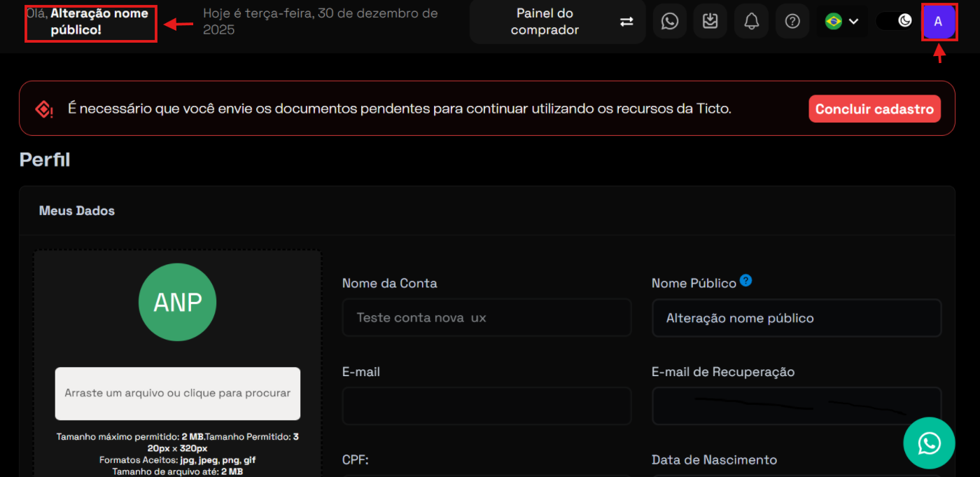Open WhatsApp icon in top header
This screenshot has height=477, width=980.
tap(669, 22)
